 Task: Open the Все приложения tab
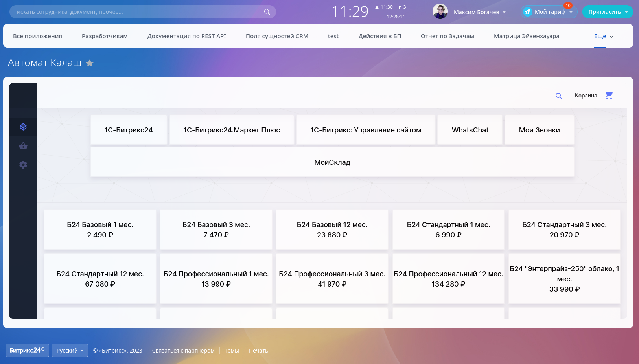pyautogui.click(x=37, y=36)
